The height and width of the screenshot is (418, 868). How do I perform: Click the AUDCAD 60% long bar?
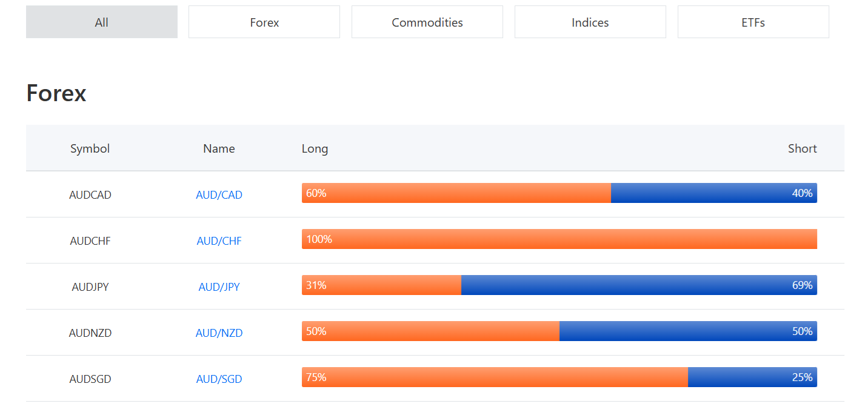click(456, 193)
